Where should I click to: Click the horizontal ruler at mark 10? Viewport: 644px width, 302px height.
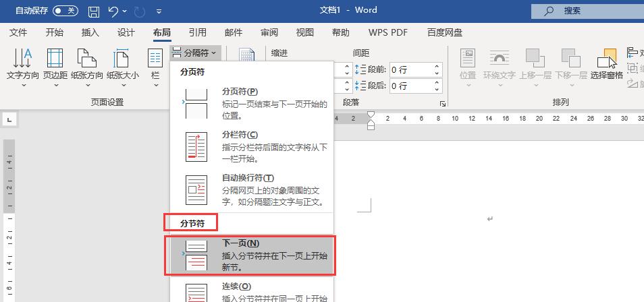click(455, 119)
